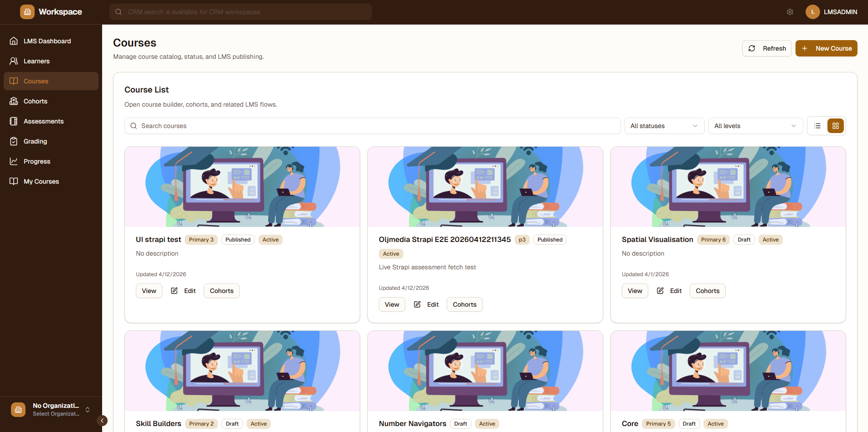Click Published badge on UI strapi test
Image resolution: width=868 pixels, height=432 pixels.
click(x=238, y=240)
